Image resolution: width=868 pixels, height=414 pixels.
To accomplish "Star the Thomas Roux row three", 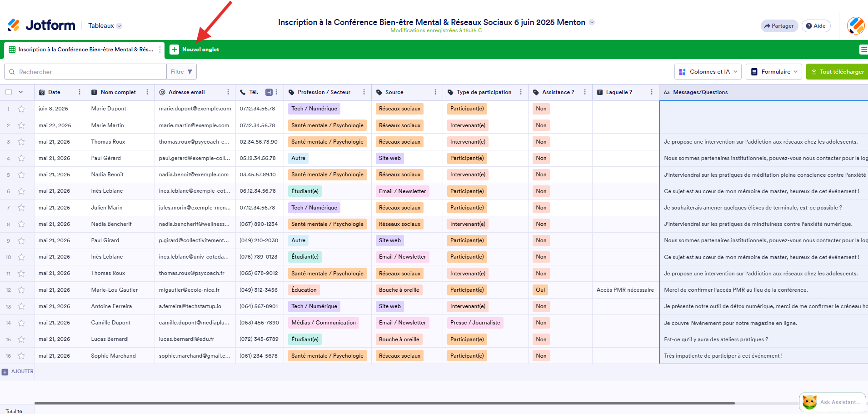I will tap(21, 142).
